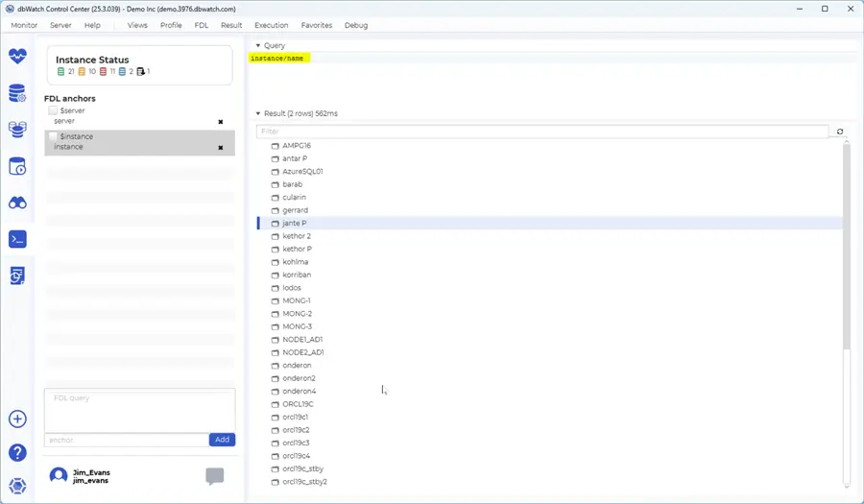Select the cularin row
This screenshot has height=504, width=864.
[x=550, y=197]
